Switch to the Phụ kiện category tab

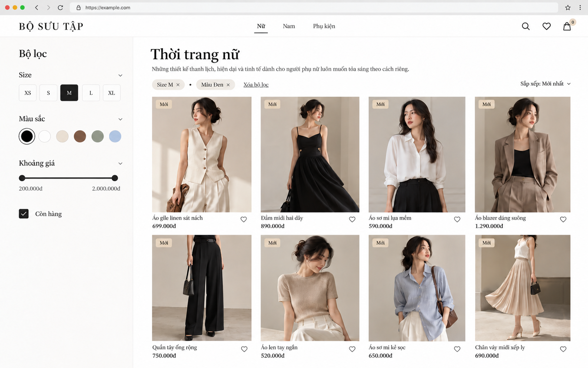tap(324, 26)
